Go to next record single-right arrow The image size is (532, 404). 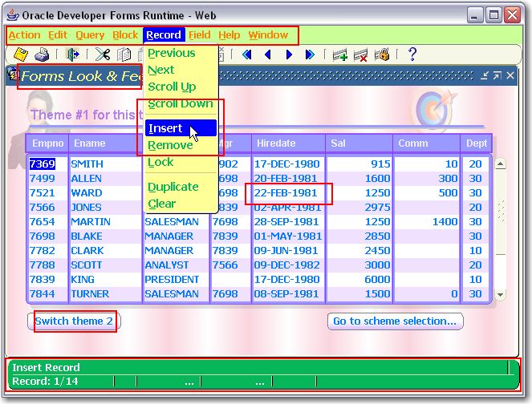289,55
